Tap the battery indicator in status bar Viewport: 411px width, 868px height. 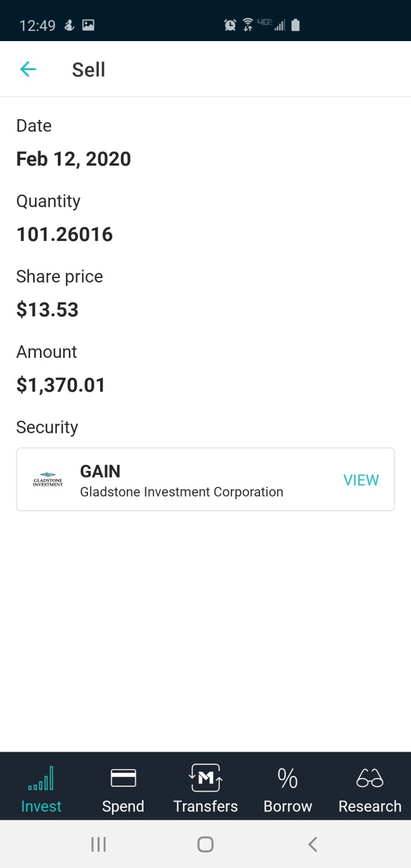coord(295,25)
